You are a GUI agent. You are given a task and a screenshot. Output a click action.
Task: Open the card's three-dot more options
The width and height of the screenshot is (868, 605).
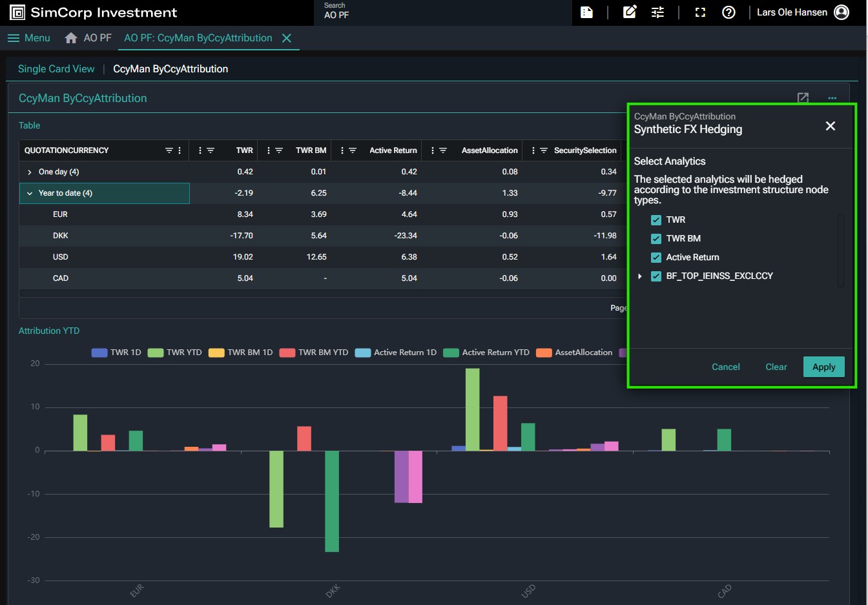(832, 98)
